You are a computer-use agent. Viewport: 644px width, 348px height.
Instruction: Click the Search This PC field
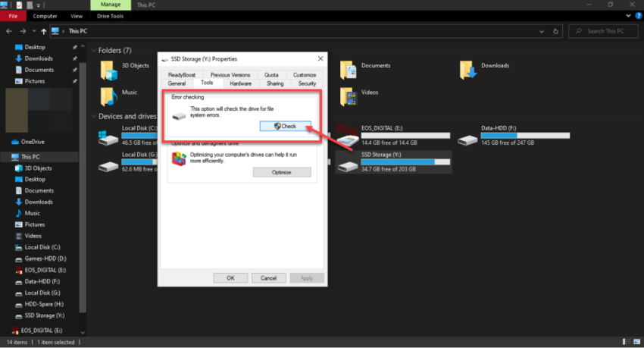[603, 31]
